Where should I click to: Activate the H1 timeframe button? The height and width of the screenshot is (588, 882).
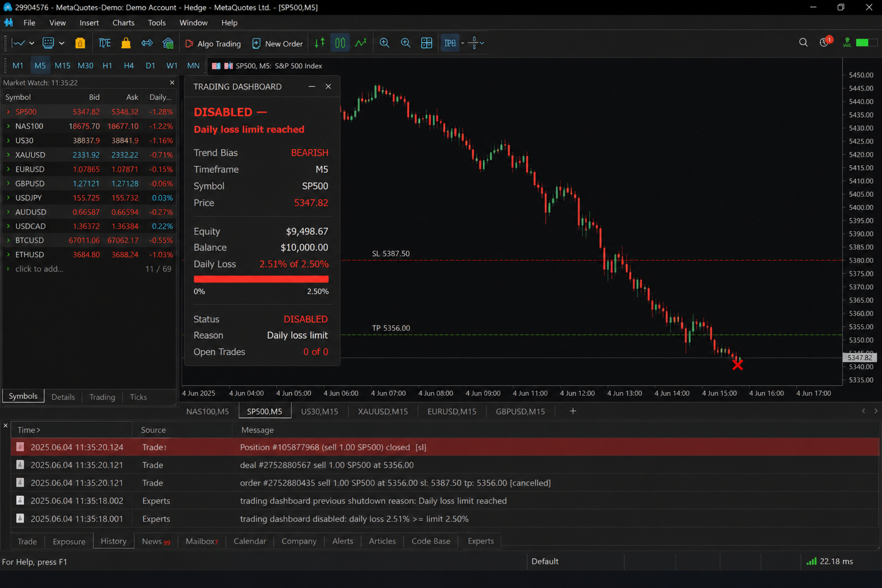pyautogui.click(x=107, y=65)
